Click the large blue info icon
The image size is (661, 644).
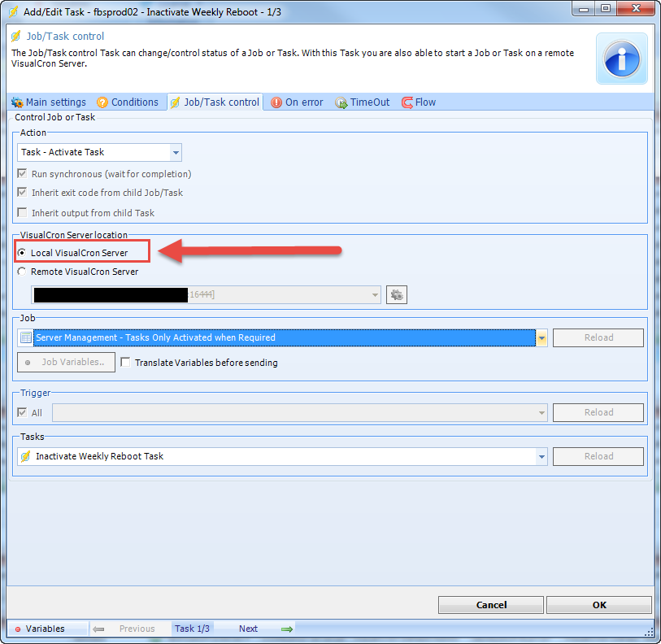point(621,59)
